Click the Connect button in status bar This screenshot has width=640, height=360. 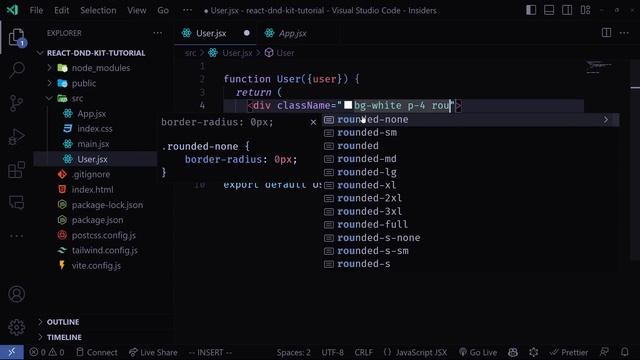[x=97, y=352]
